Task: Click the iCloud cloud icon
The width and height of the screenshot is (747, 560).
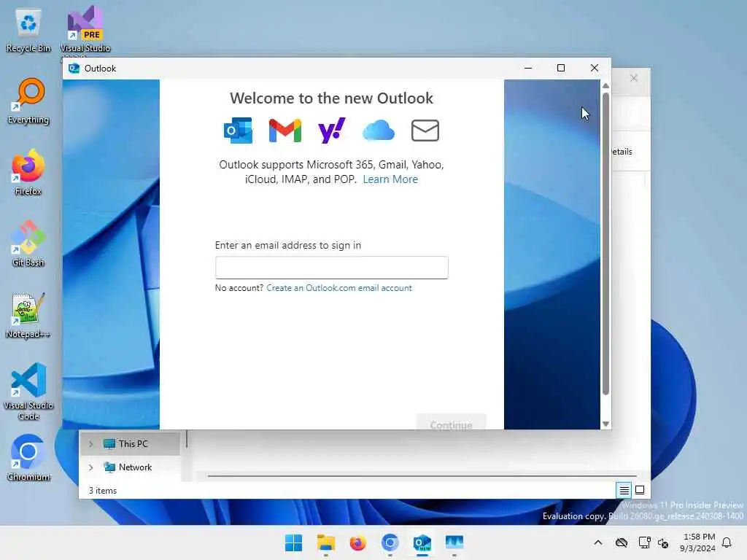Action: (x=379, y=131)
